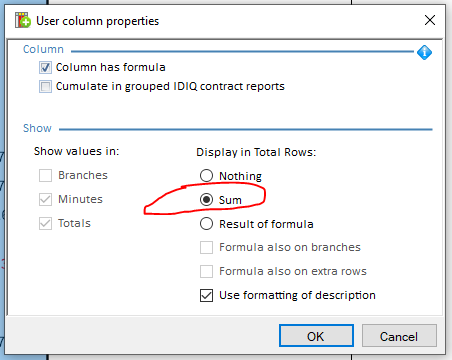The image size is (452, 360).
Task: Close the User column properties dialog
Action: (x=430, y=20)
